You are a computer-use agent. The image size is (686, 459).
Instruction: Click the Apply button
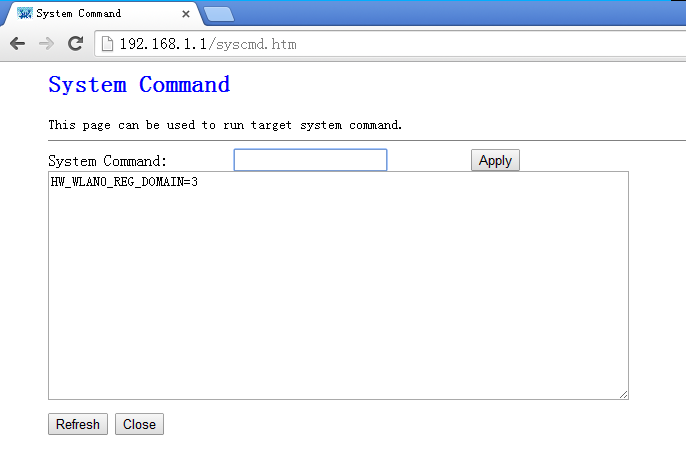click(495, 160)
